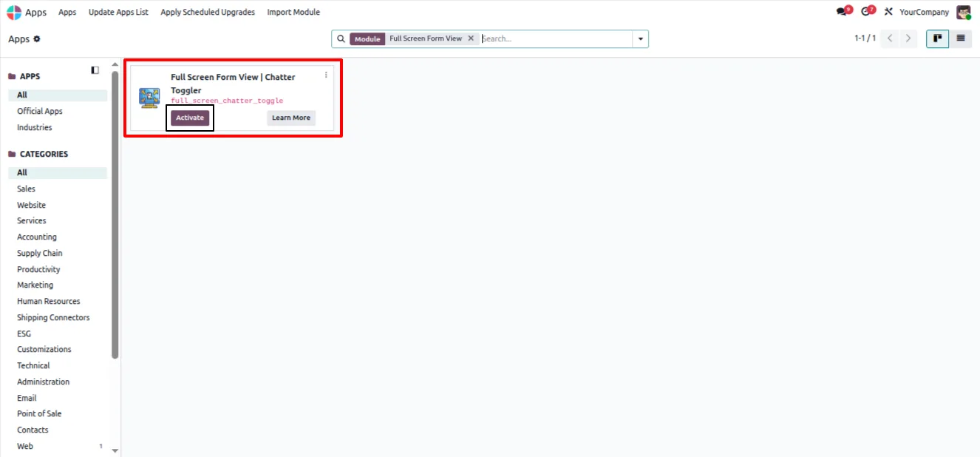Image resolution: width=980 pixels, height=457 pixels.
Task: Click the Full Screen Form View module thumbnail
Action: coord(149,98)
